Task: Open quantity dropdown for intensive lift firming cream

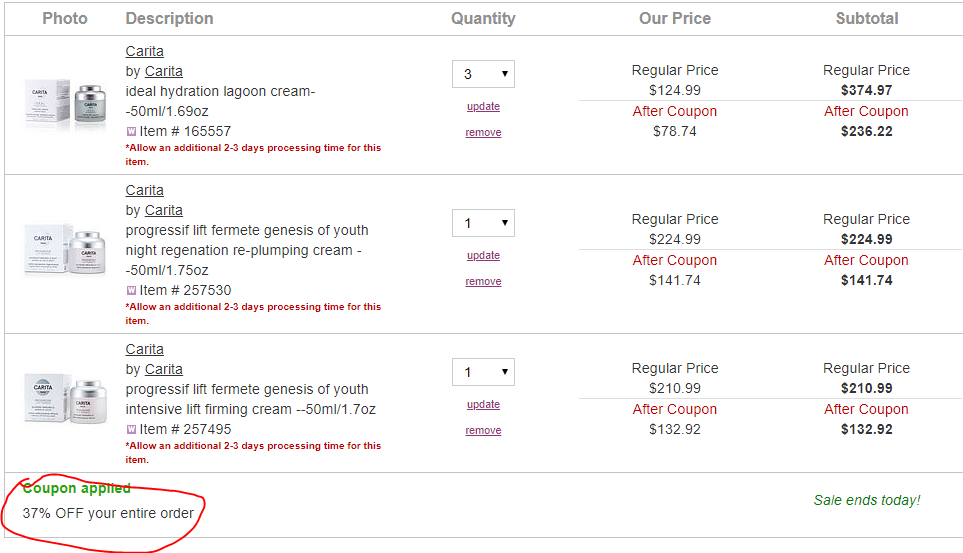Action: 483,372
